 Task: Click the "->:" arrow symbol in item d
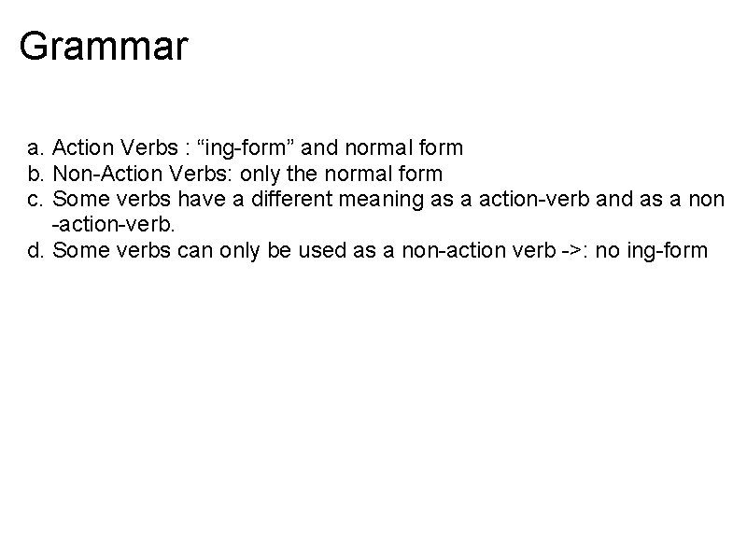tap(571, 250)
